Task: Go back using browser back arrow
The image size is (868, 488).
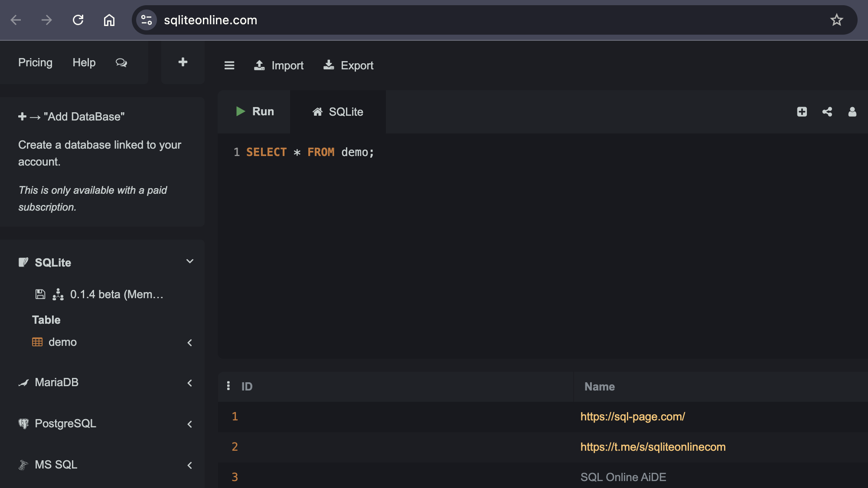Action: [16, 20]
